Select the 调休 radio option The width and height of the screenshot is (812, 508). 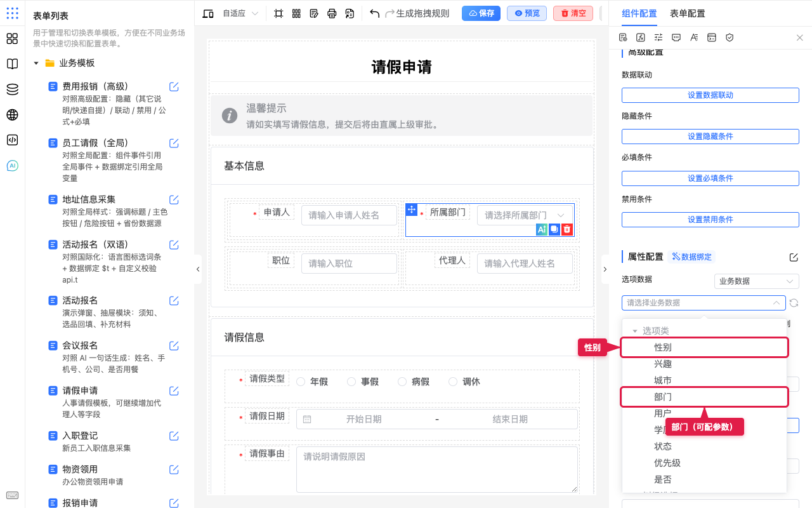[x=464, y=382]
